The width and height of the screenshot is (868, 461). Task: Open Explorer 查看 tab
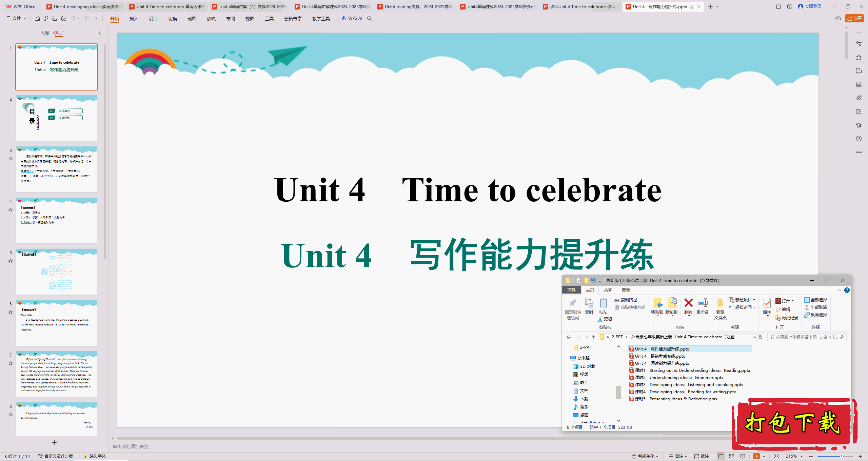coord(626,290)
